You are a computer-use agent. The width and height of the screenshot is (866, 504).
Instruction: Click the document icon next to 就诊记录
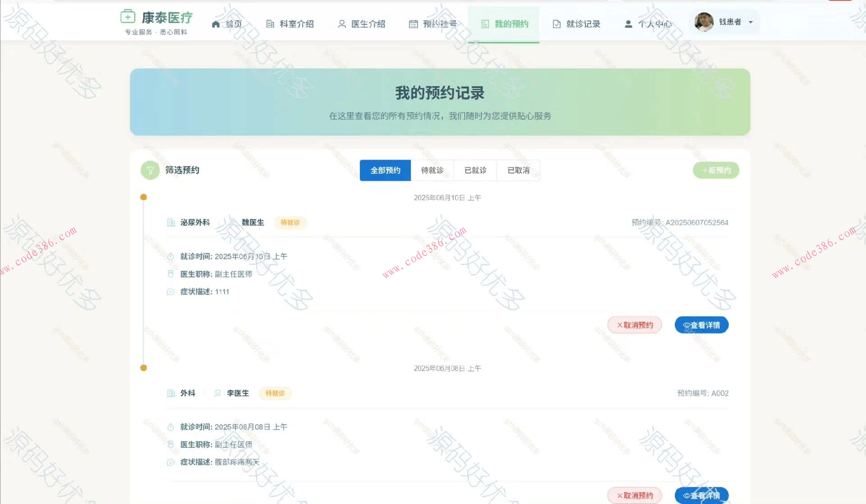pyautogui.click(x=556, y=24)
